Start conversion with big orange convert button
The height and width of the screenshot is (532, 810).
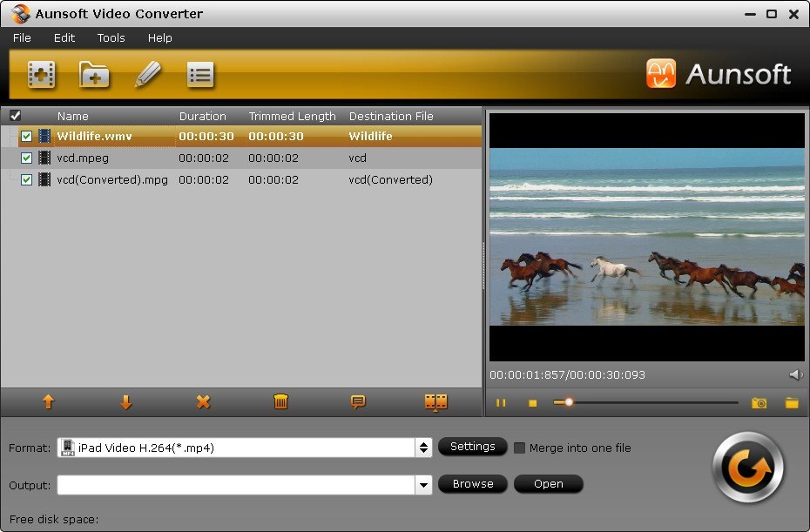747,467
